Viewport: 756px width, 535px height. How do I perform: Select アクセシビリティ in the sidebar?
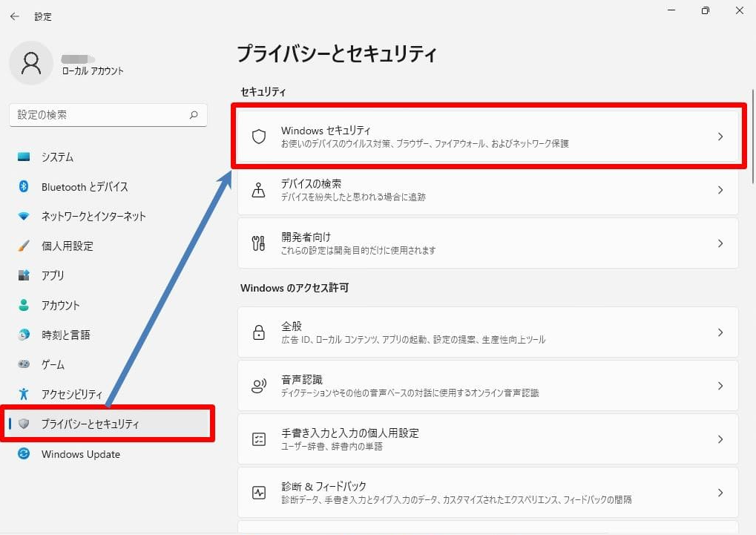[x=108, y=394]
